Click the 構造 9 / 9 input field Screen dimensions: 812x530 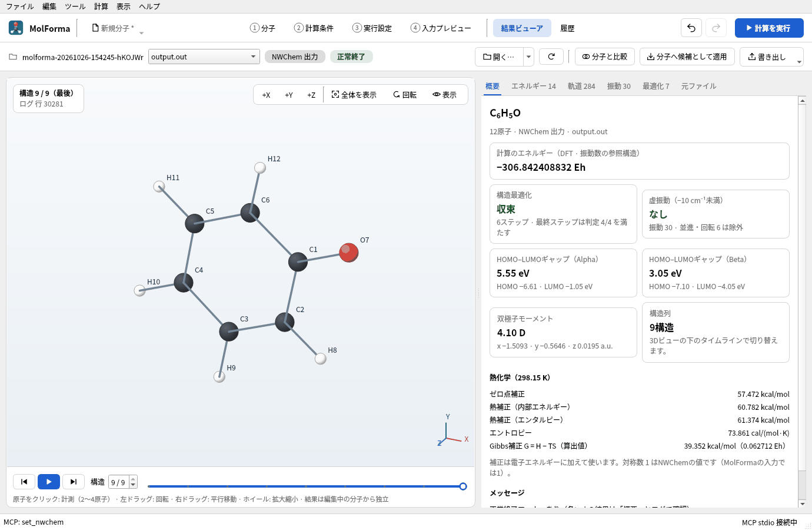click(119, 482)
